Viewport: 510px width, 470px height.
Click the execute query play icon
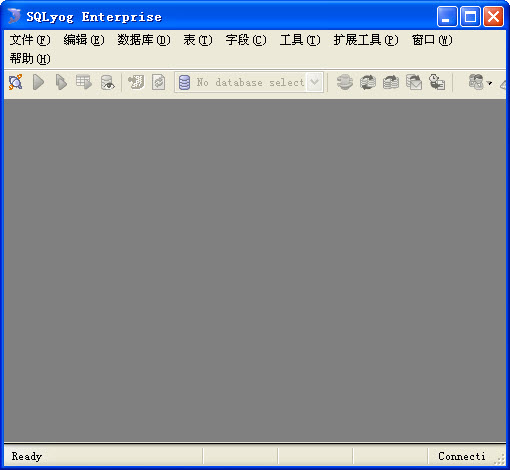[x=38, y=82]
